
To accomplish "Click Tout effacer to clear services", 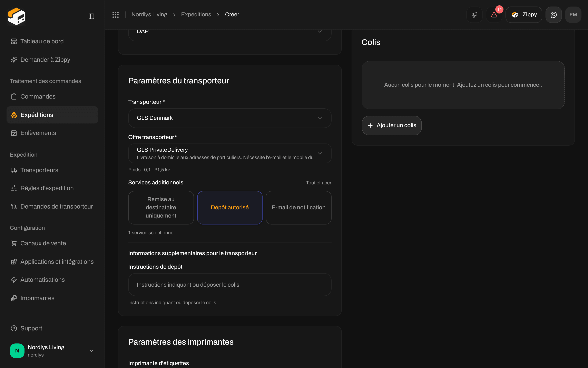I will tap(318, 183).
